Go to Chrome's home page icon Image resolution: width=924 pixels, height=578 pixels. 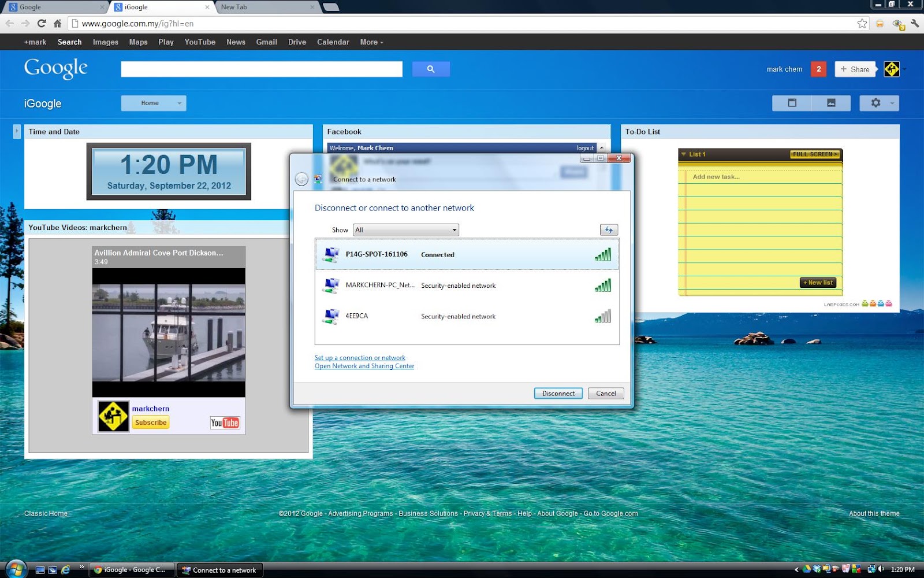57,24
